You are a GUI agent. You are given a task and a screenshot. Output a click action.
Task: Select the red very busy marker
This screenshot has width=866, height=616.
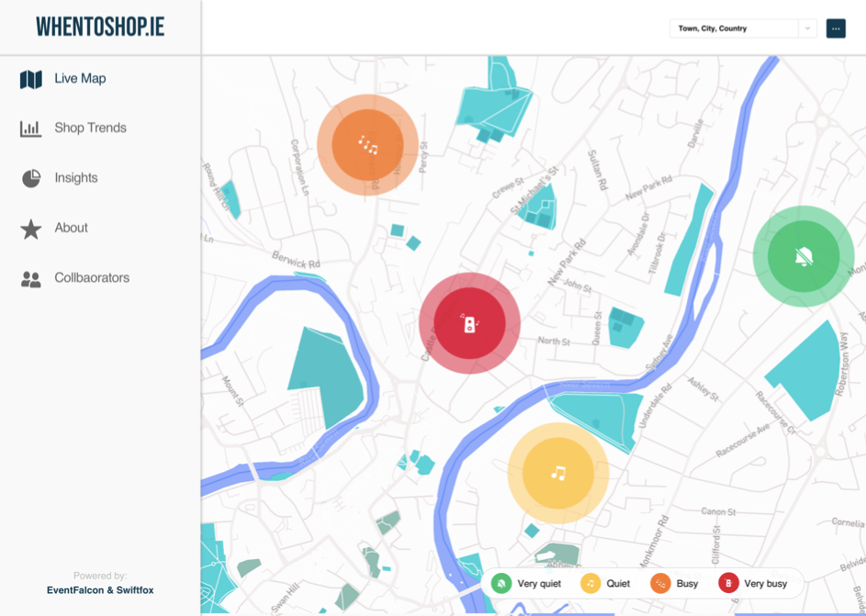click(469, 323)
